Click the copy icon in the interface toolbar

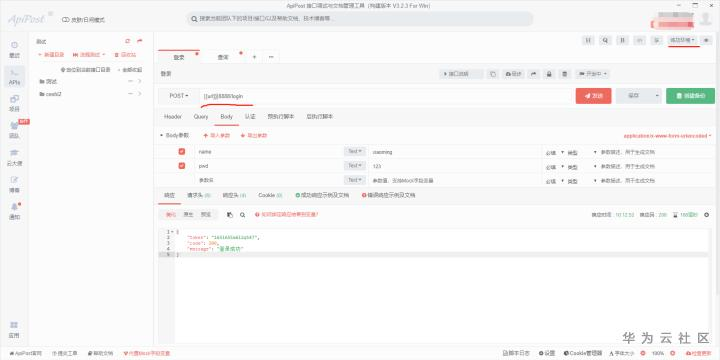pyautogui.click(x=493, y=74)
